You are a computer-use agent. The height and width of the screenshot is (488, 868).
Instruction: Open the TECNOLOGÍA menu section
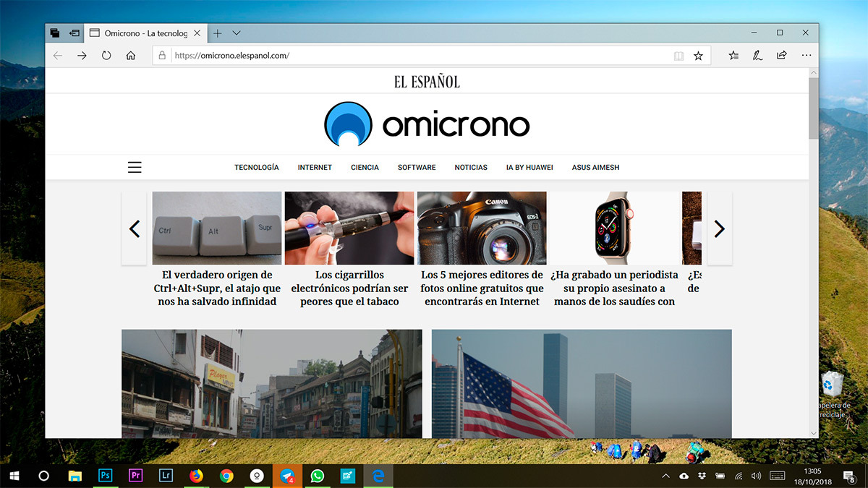point(256,167)
